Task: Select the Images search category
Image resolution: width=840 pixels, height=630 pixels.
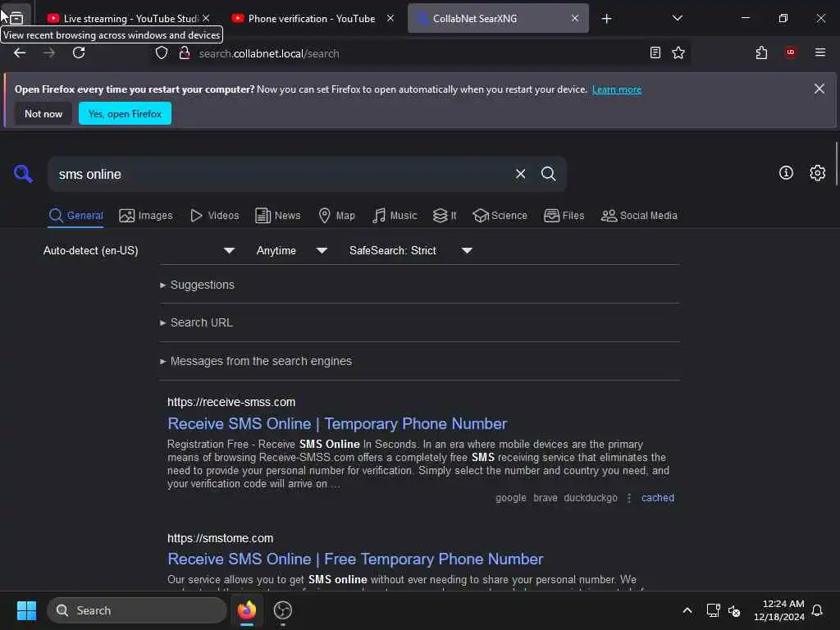Action: pos(146,216)
